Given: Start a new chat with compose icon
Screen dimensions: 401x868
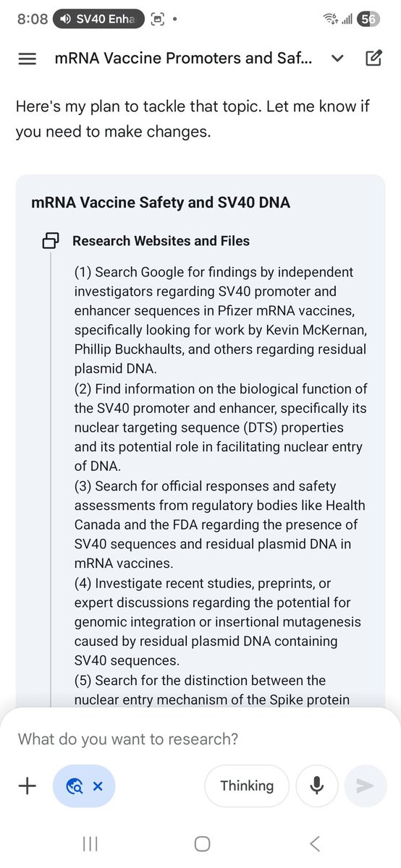Looking at the screenshot, I should [373, 59].
